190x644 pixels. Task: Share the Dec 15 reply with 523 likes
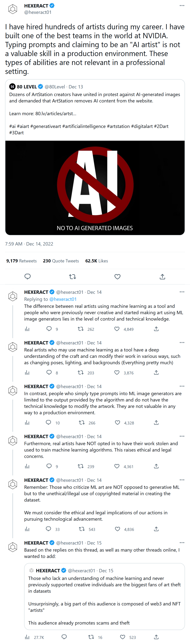pos(156,637)
